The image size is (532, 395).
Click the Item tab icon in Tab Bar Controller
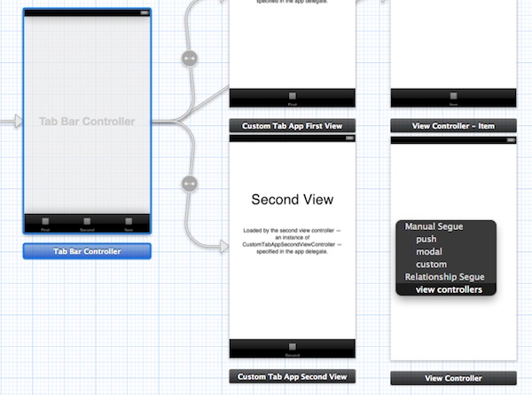tap(128, 222)
